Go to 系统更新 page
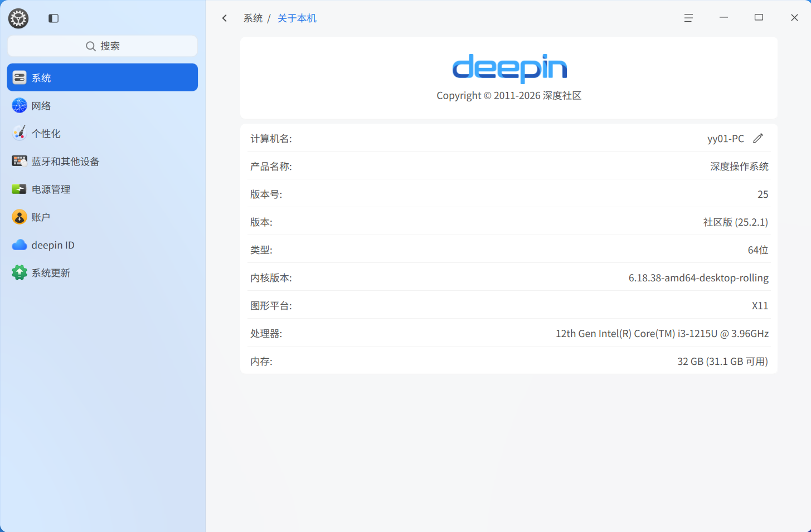The width and height of the screenshot is (811, 532). pos(103,272)
